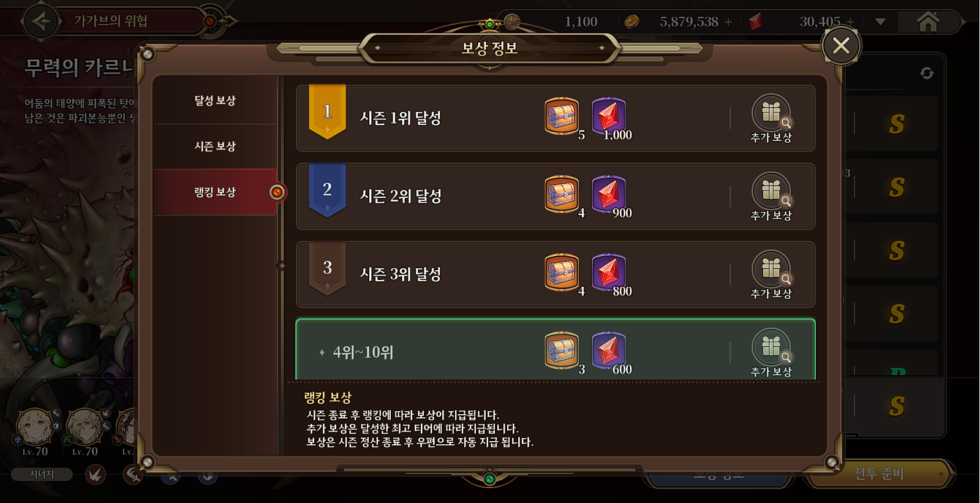Tap red gem reward showing 800
This screenshot has height=503, width=980.
pyautogui.click(x=609, y=272)
